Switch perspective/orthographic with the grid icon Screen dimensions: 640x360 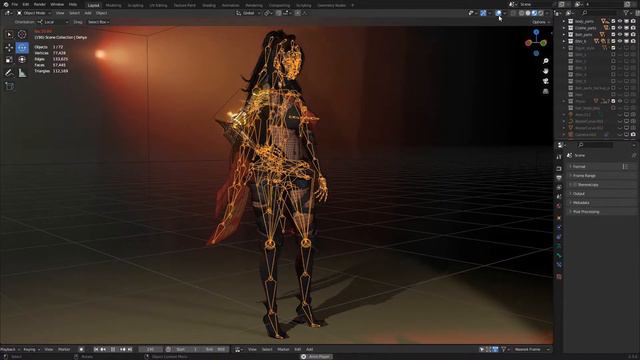pyautogui.click(x=546, y=91)
